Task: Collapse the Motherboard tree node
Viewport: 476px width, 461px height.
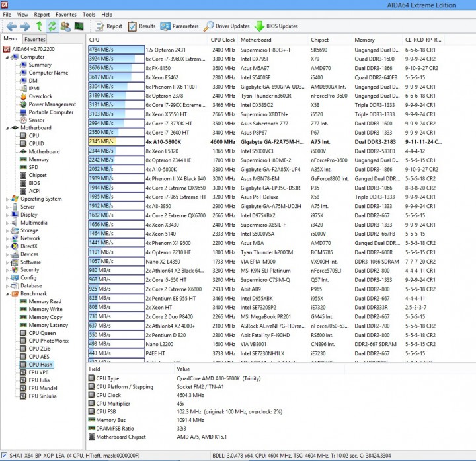Action: coord(7,128)
